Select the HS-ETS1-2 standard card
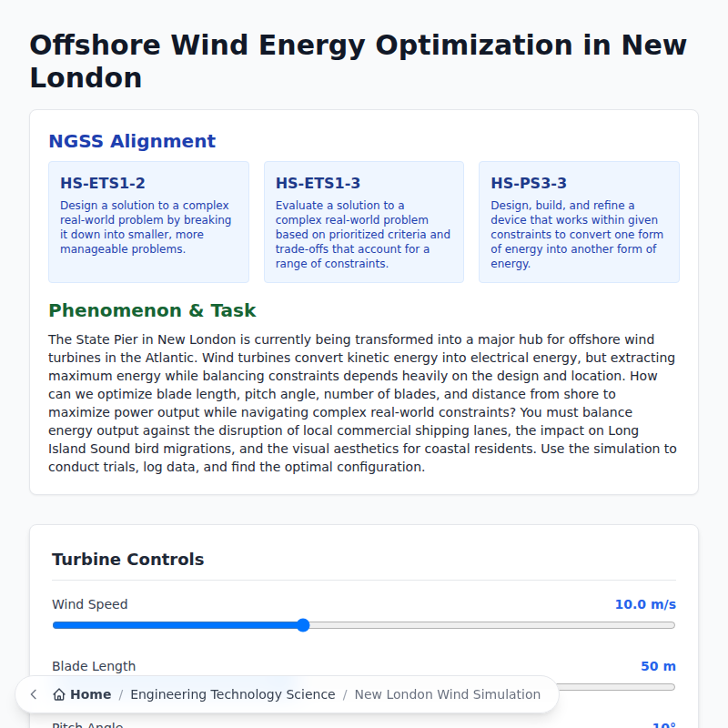The height and width of the screenshot is (728, 728). tap(148, 221)
